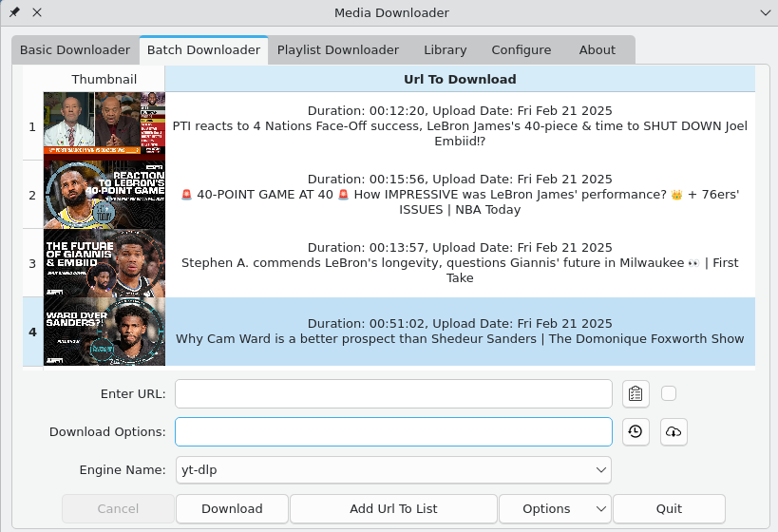Expand the Engine Name yt-dlp dropdown

393,469
